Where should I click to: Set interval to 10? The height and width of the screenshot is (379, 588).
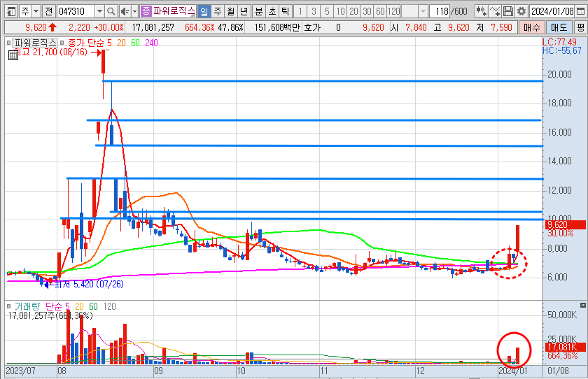340,12
